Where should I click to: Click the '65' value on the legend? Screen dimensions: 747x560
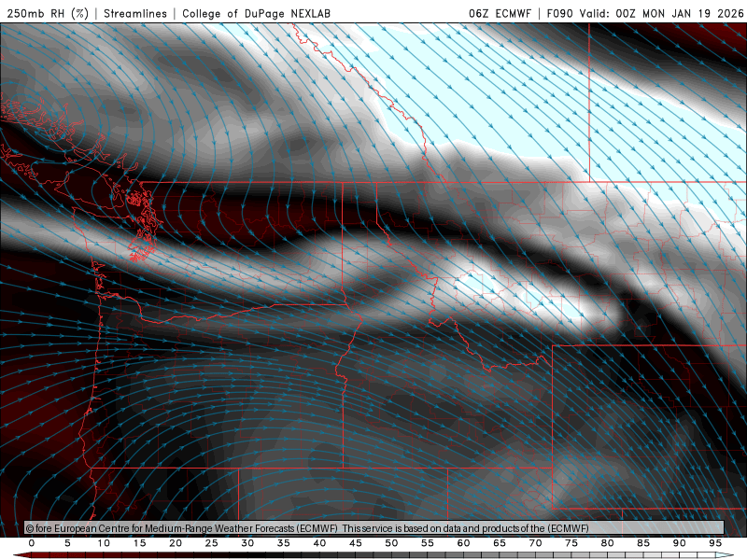500,543
